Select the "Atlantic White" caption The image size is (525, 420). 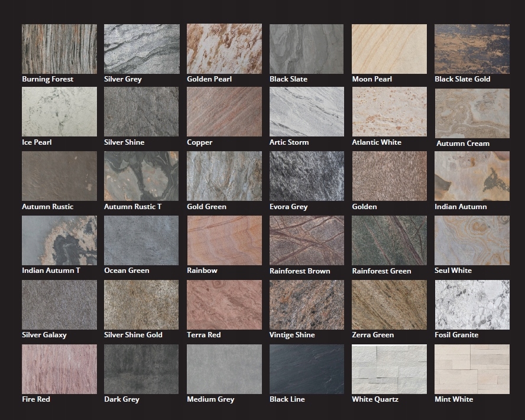377,142
